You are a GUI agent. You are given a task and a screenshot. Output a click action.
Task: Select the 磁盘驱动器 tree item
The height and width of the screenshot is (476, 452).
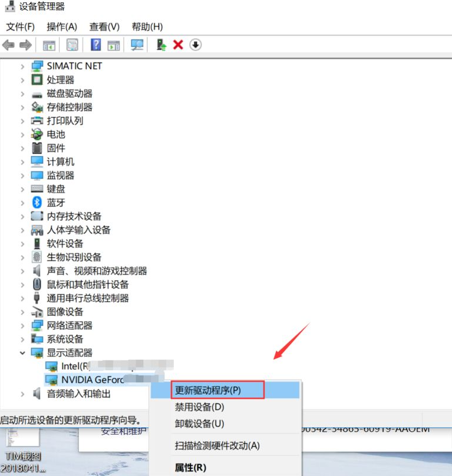tap(69, 93)
